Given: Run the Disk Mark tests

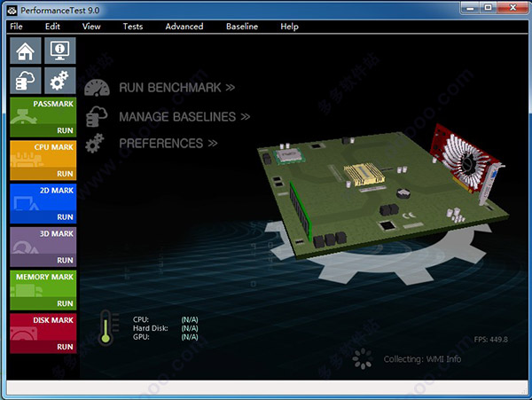Looking at the screenshot, I should coord(43,347).
